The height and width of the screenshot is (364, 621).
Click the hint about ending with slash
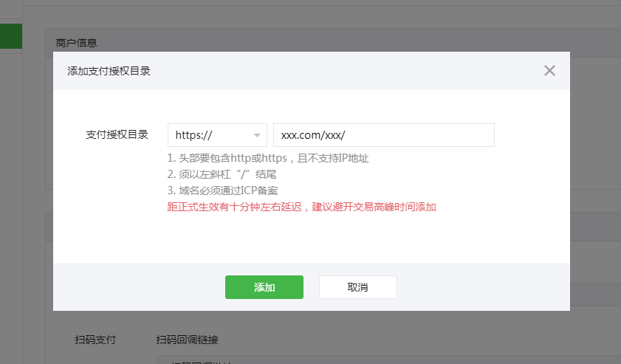(x=222, y=174)
